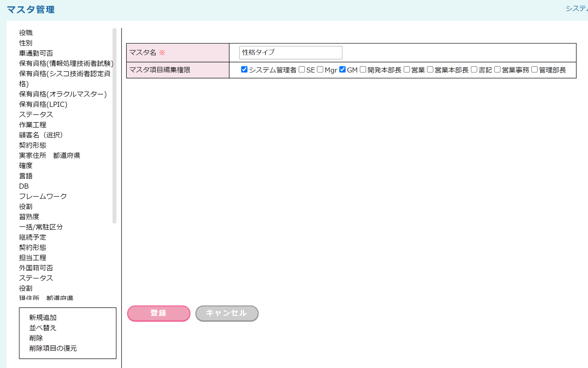Click the 外国籍可否 list entry
Viewport: 588px width, 368px height.
click(36, 268)
